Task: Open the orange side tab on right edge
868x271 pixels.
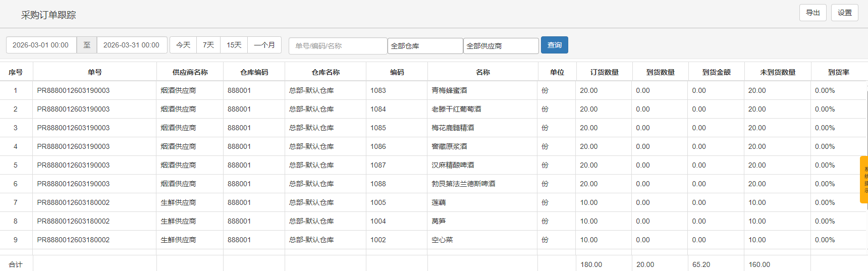Action: pyautogui.click(x=863, y=180)
